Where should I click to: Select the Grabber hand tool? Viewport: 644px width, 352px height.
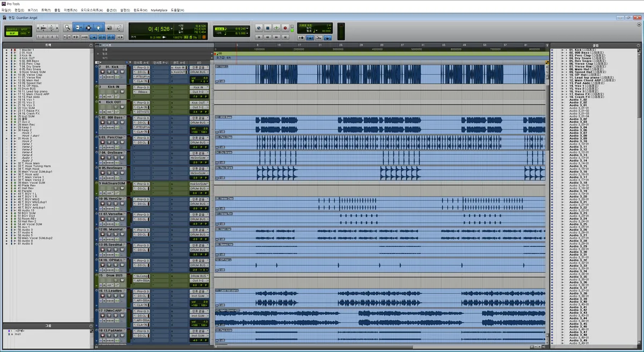[x=99, y=27]
